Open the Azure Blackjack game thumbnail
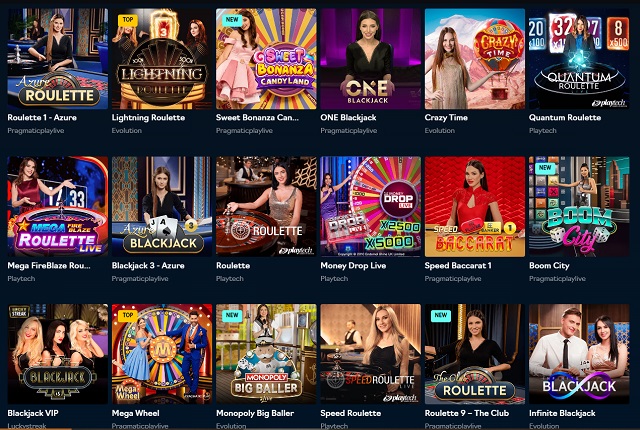The width and height of the screenshot is (640, 430). point(162,206)
